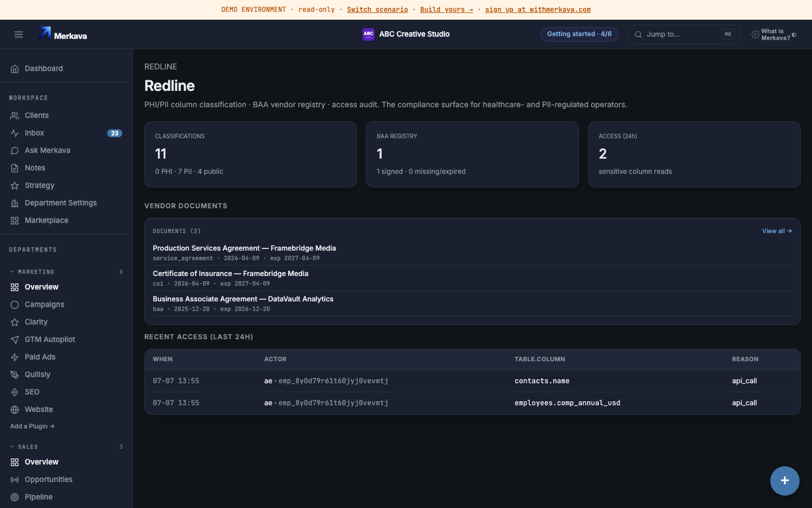Click sign up at withmerkava.com link
Viewport: 812px width, 508px height.
pyautogui.click(x=538, y=10)
